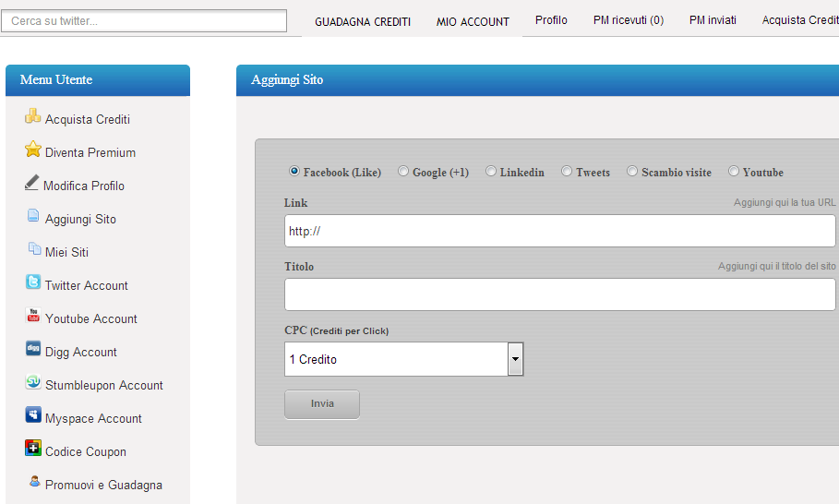Pick the Scambio visite radio button
Image resolution: width=839 pixels, height=504 pixels.
(632, 171)
